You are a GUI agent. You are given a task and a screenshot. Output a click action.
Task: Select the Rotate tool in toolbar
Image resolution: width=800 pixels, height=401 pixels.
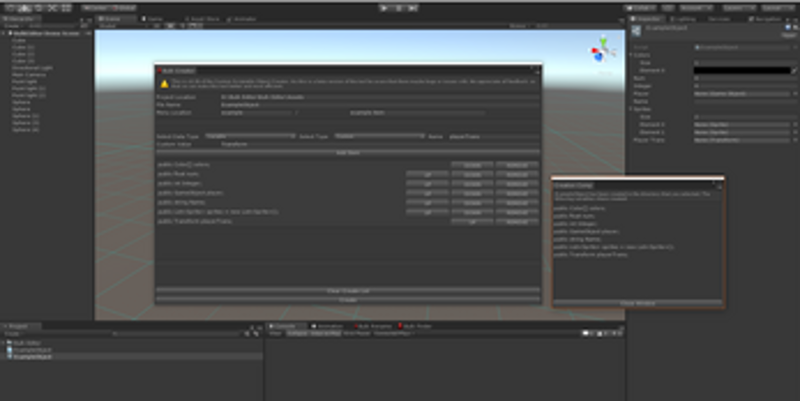tap(38, 8)
